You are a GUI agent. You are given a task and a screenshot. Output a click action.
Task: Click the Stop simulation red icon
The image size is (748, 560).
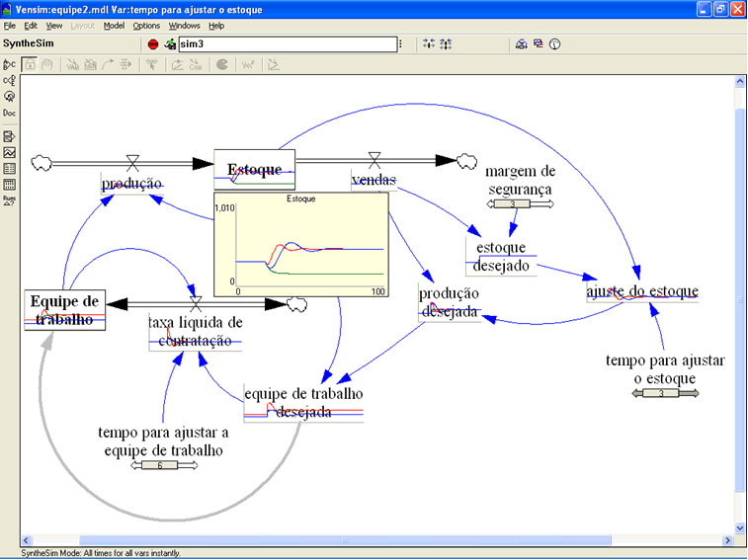[x=153, y=43]
